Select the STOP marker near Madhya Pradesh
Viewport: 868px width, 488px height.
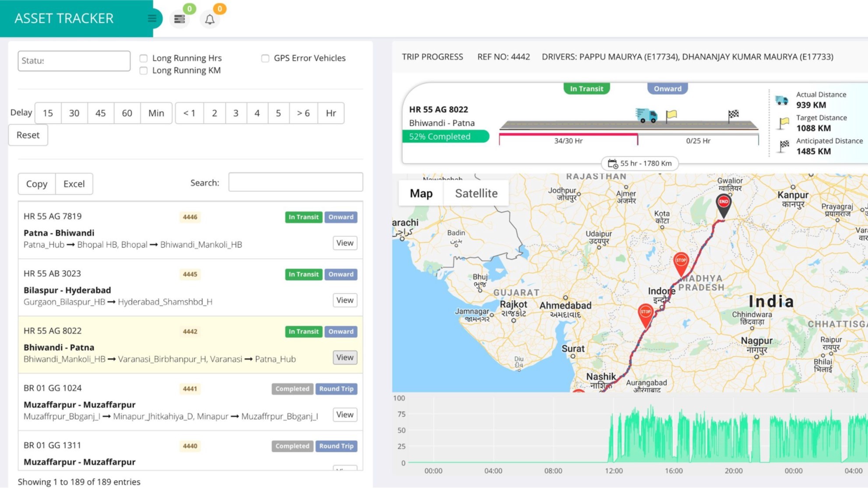[681, 264]
